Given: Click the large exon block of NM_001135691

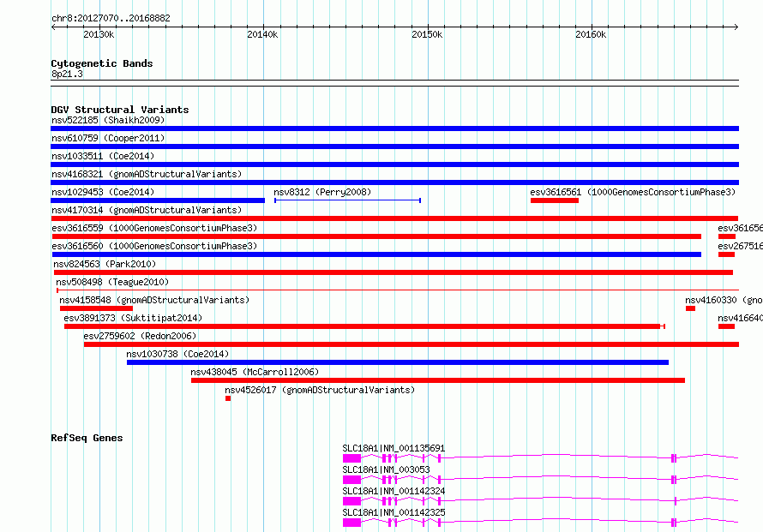Looking at the screenshot, I should pyautogui.click(x=351, y=458).
